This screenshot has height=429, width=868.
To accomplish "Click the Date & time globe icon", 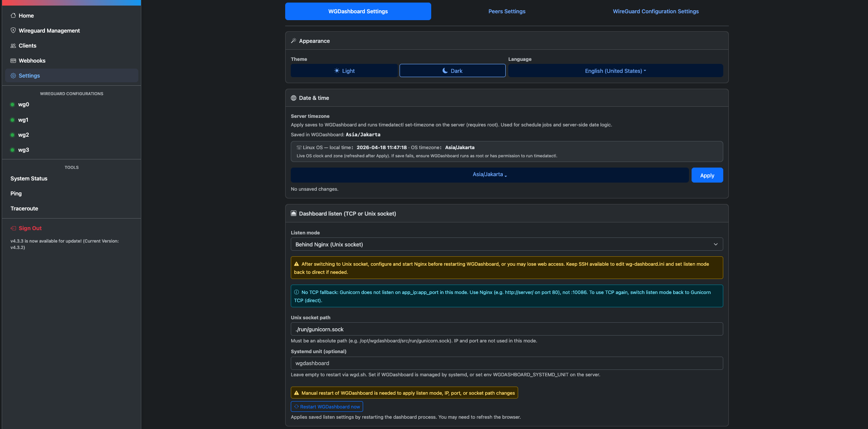I will click(294, 98).
